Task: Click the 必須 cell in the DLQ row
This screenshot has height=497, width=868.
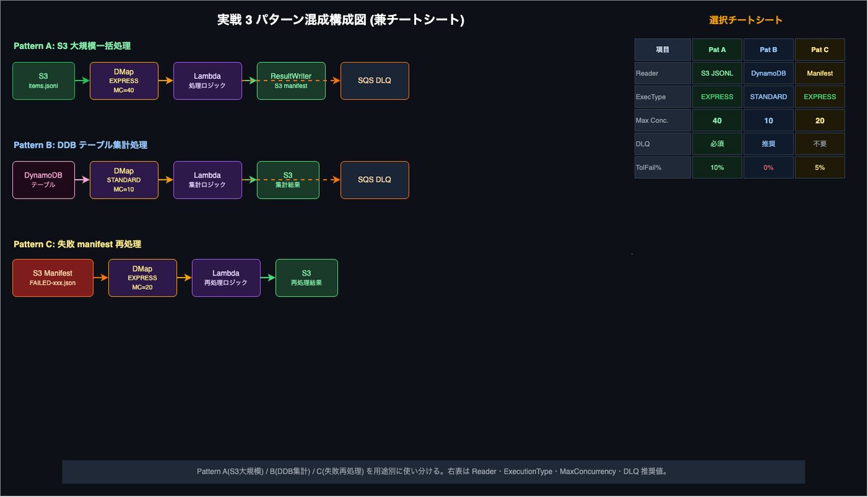Action: point(717,144)
